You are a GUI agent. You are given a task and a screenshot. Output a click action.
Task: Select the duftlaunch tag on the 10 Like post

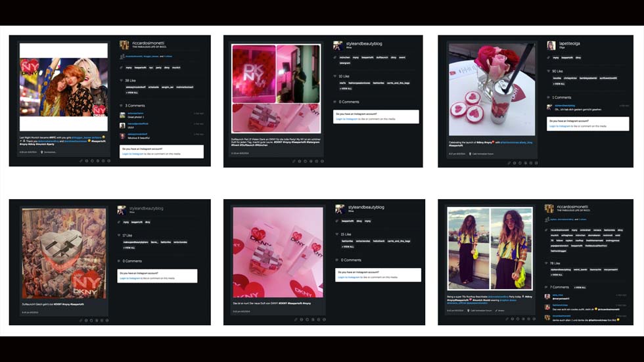coord(382,57)
